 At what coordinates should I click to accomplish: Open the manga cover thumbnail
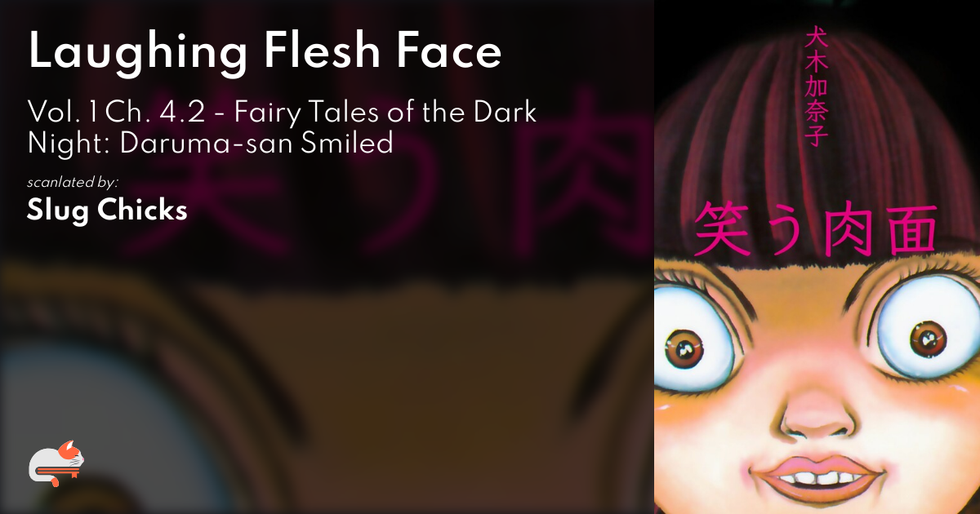coord(817,257)
